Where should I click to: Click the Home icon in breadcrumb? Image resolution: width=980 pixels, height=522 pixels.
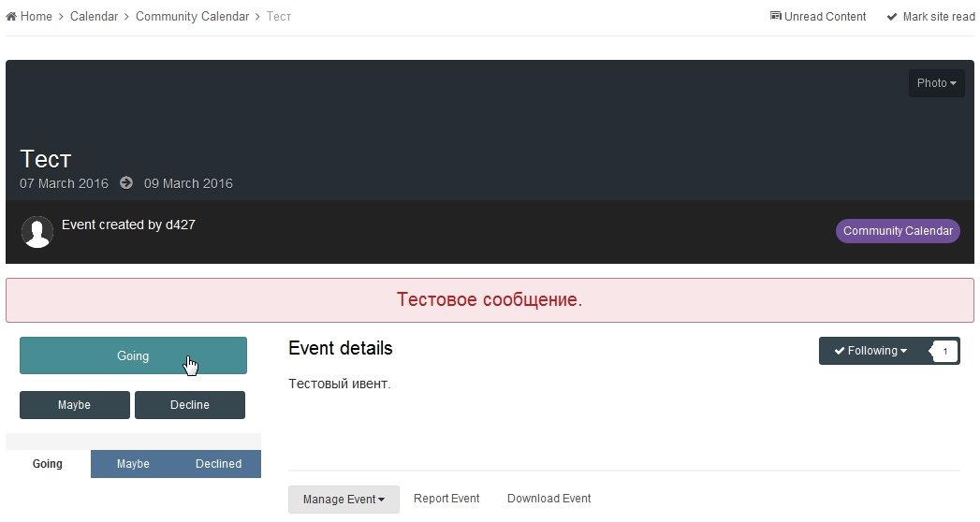pos(11,17)
